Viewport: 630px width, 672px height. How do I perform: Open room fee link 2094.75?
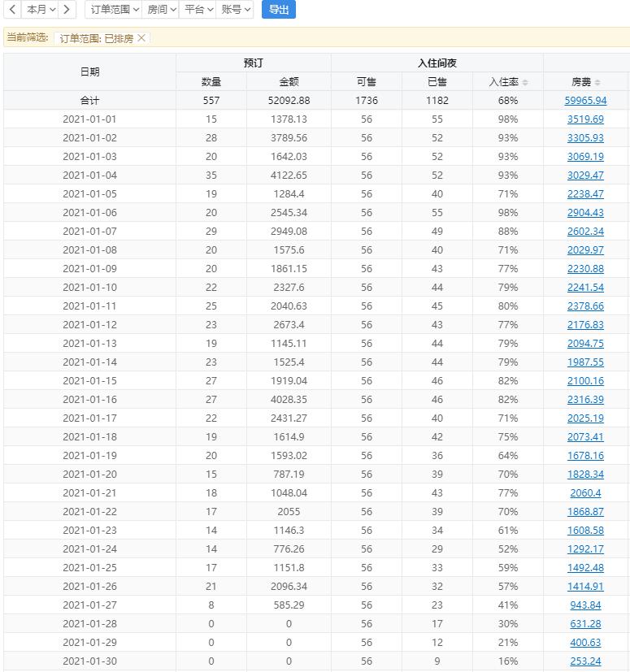pyautogui.click(x=585, y=343)
